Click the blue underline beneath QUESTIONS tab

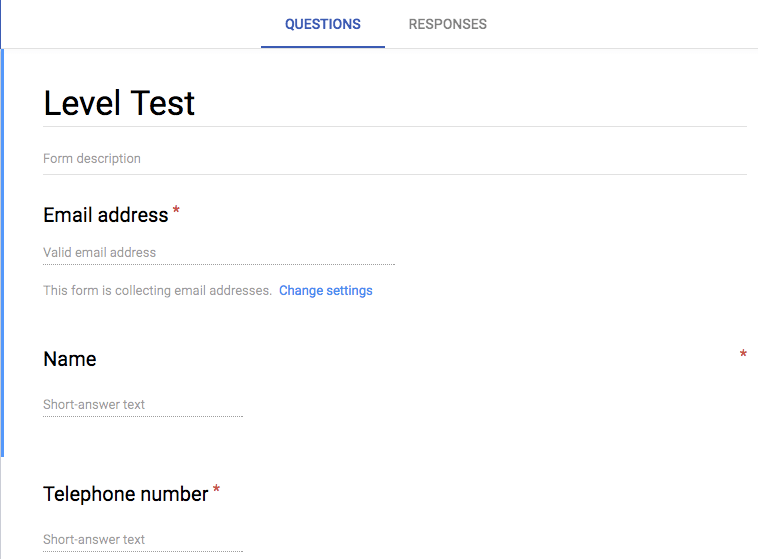coord(322,47)
